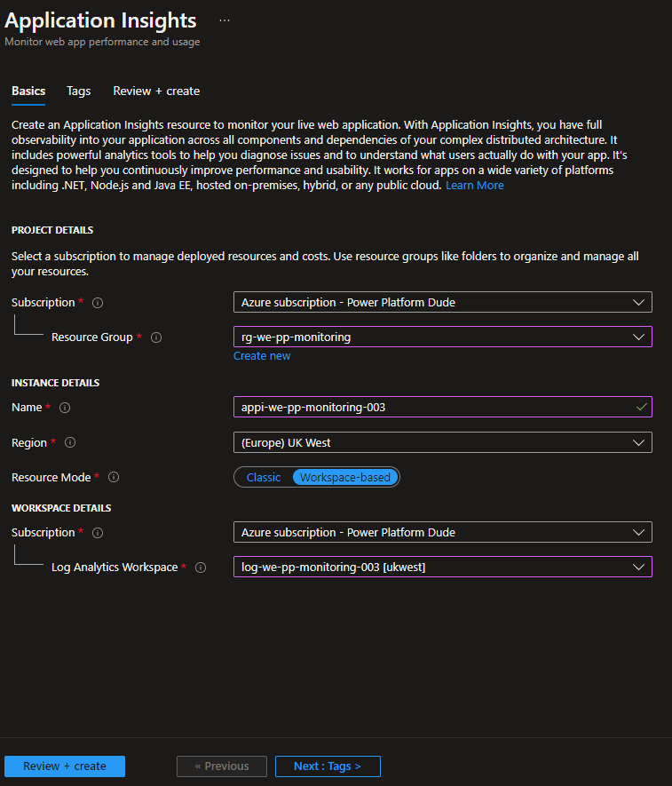Click info icon next to Resource Mode

point(113,477)
